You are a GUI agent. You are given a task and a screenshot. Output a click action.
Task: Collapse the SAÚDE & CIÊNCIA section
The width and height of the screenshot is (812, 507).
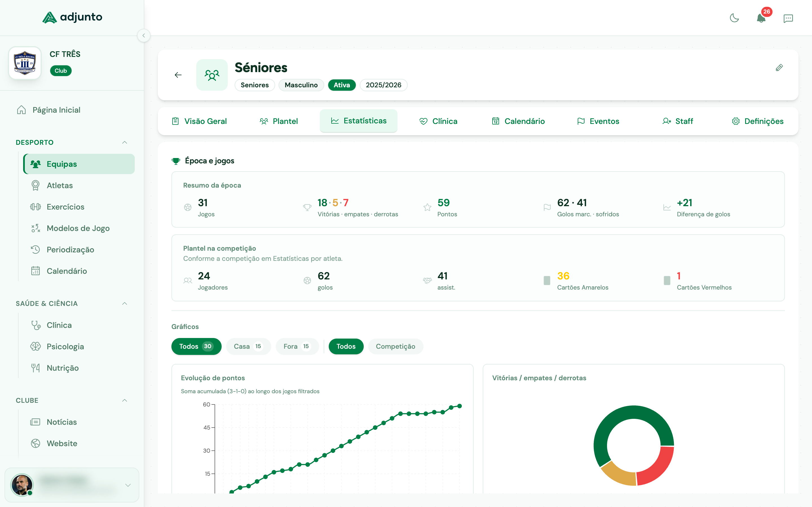pos(125,303)
